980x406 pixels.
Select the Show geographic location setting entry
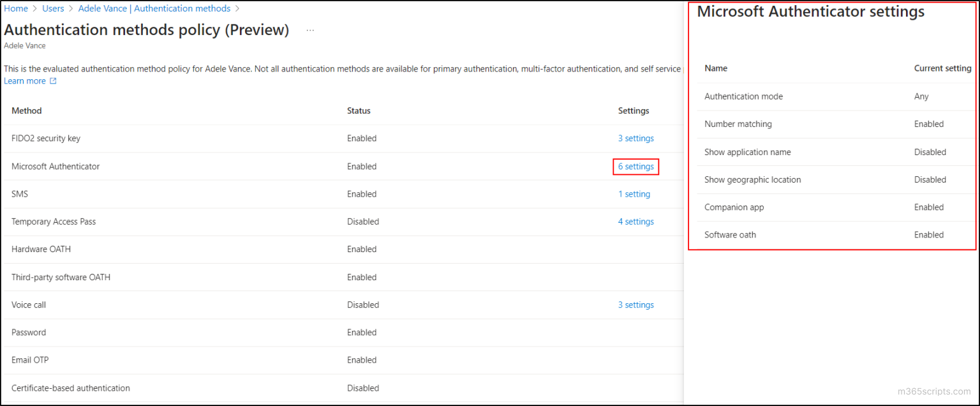(x=753, y=179)
